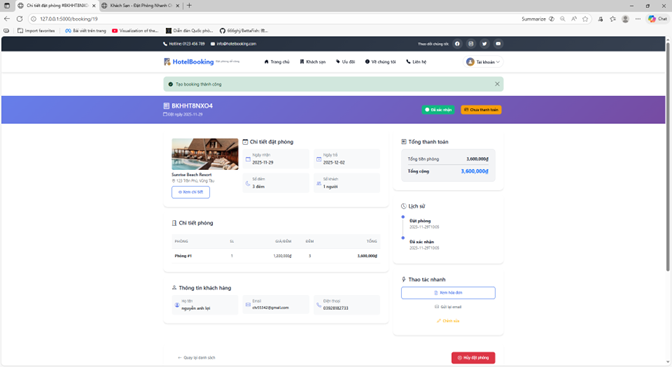Viewport: 672px width, 367px height.
Task: Click the check-in calendar icon beside 2025-11-29
Action: tap(248, 159)
